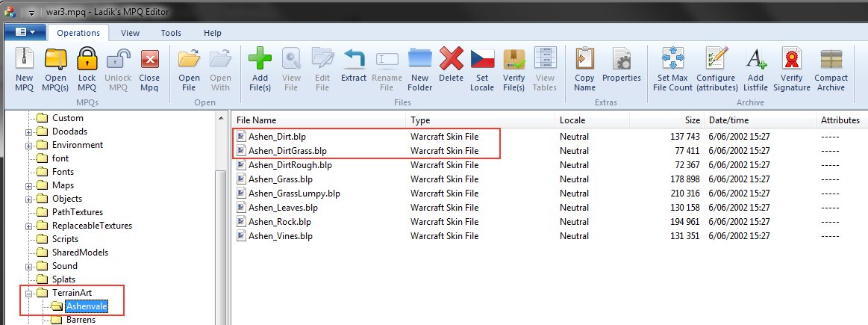Expand the Environment folder node

(29, 145)
